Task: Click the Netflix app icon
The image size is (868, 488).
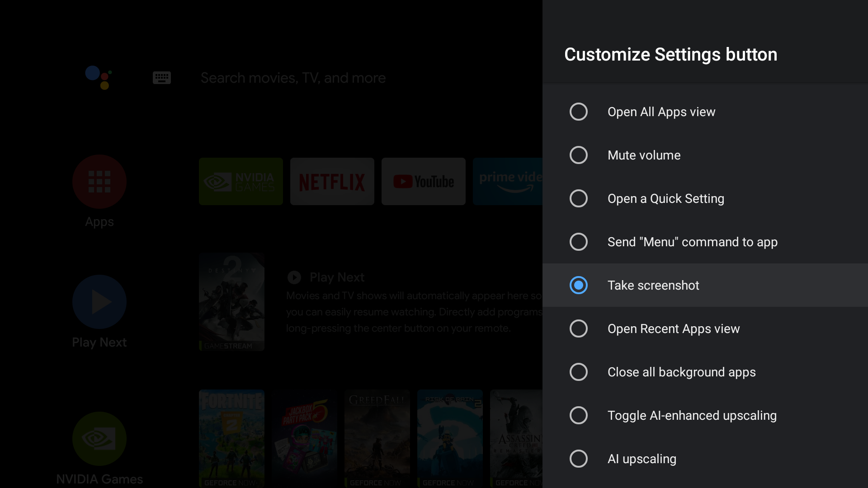Action: pyautogui.click(x=332, y=181)
